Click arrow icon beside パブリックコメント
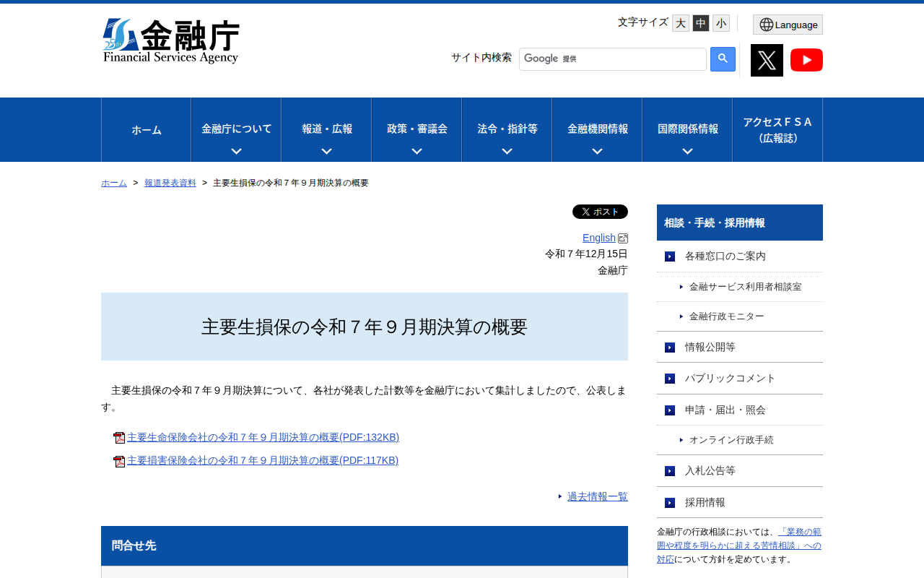Image resolution: width=924 pixels, height=578 pixels. click(670, 379)
